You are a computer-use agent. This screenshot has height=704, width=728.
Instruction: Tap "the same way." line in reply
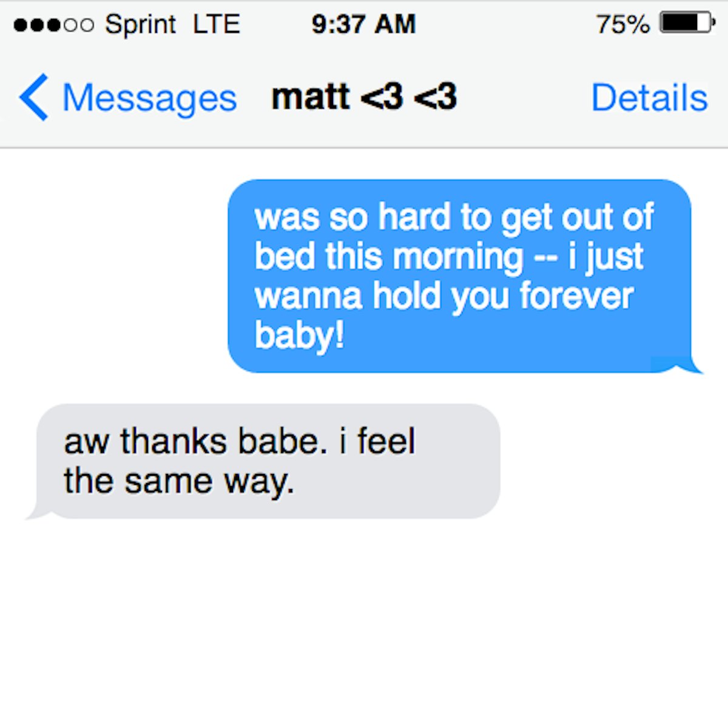point(178,482)
